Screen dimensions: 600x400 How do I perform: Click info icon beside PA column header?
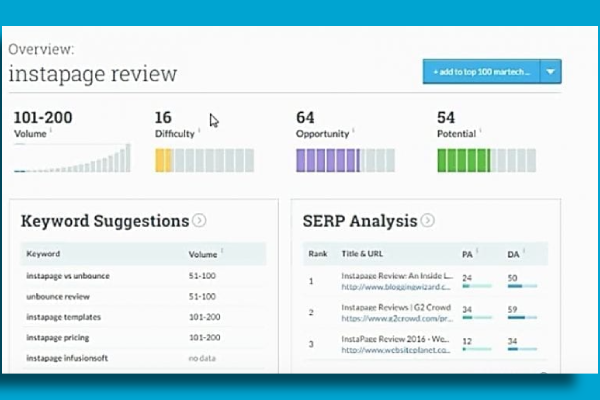(477, 251)
